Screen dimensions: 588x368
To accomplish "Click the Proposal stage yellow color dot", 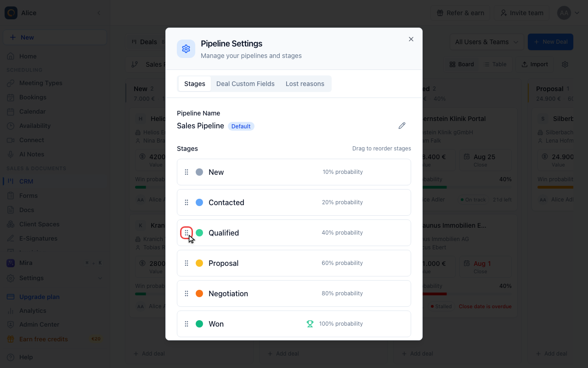I will [199, 263].
